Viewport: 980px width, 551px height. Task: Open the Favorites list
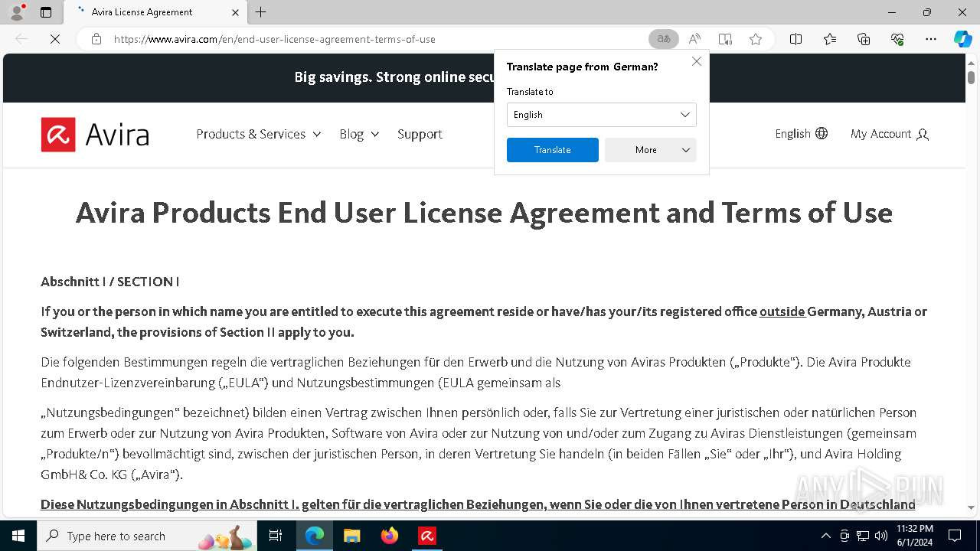pos(830,39)
